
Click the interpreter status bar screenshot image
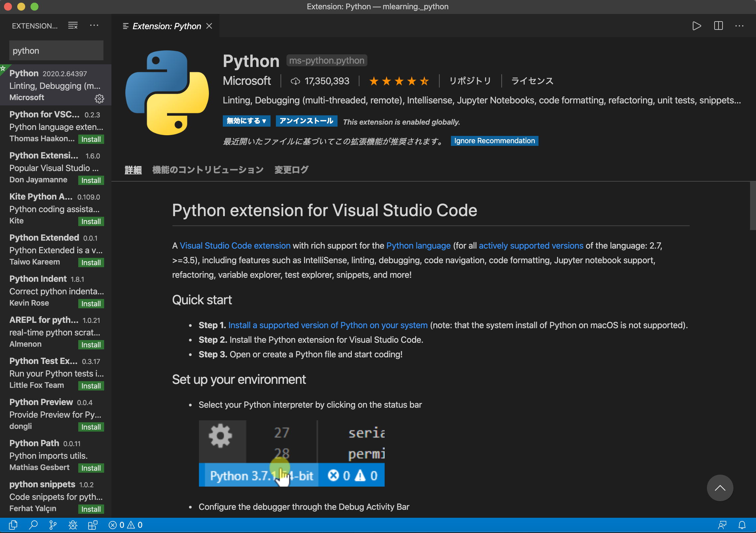click(x=291, y=453)
